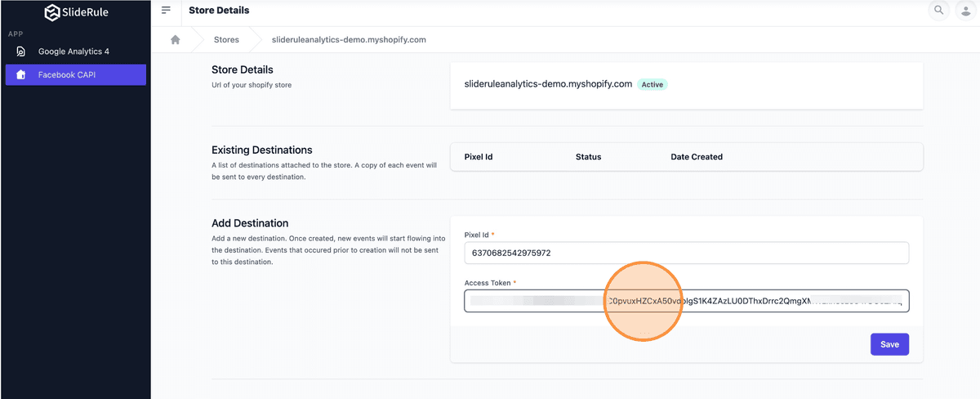This screenshot has height=399, width=980.
Task: Click the 'Url of your shopify store' text
Action: pos(252,85)
